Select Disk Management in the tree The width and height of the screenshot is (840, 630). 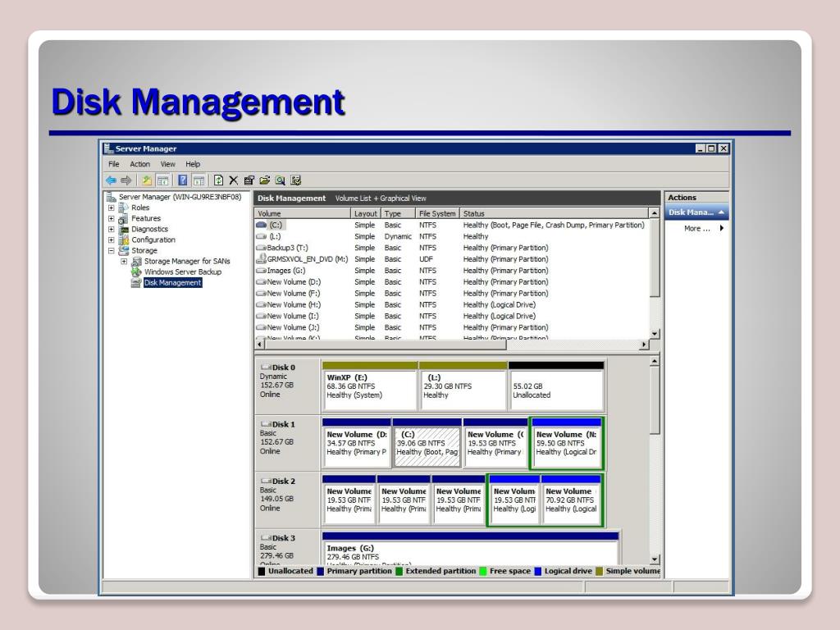coord(172,283)
